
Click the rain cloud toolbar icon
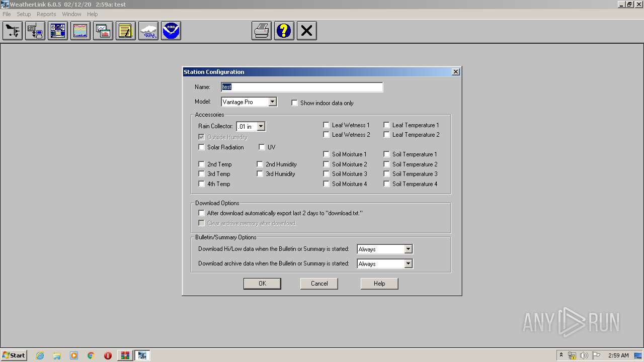[148, 31]
